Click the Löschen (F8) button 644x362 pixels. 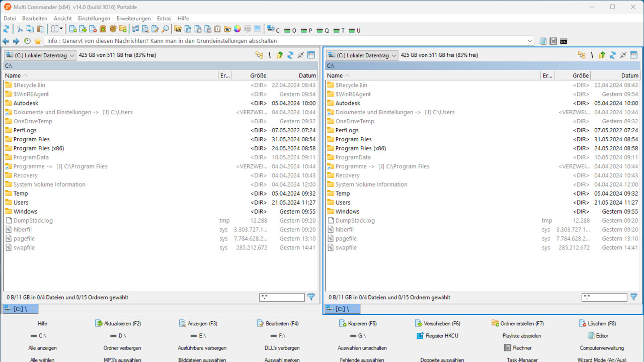597,324
